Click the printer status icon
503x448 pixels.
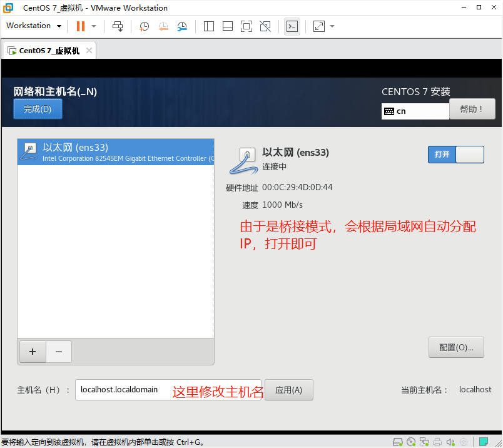pyautogui.click(x=437, y=442)
